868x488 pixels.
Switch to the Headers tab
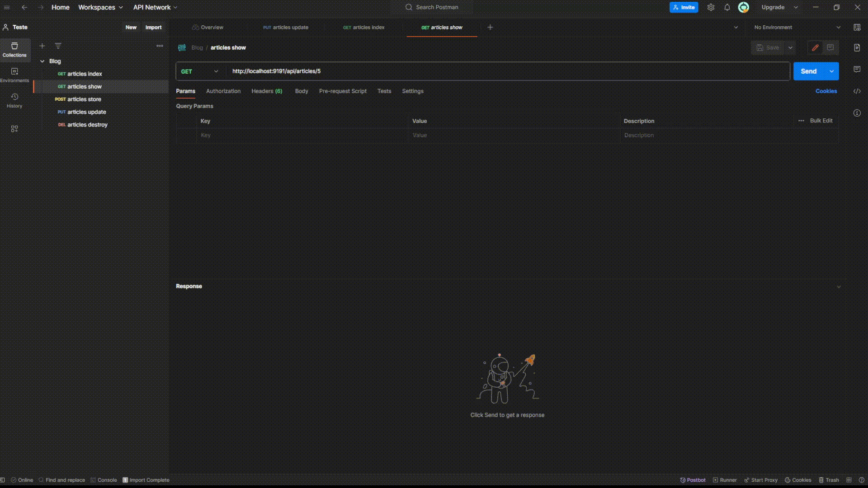pos(266,91)
